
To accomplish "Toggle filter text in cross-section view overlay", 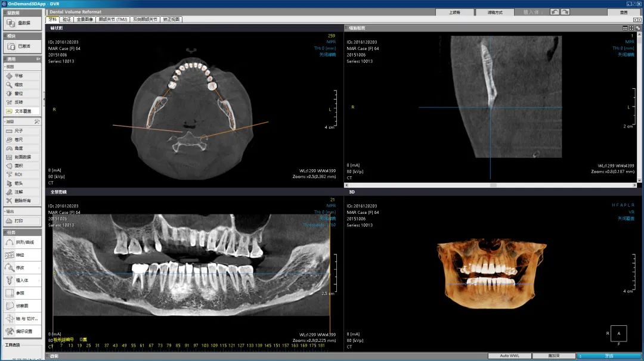I will pyautogui.click(x=626, y=55).
